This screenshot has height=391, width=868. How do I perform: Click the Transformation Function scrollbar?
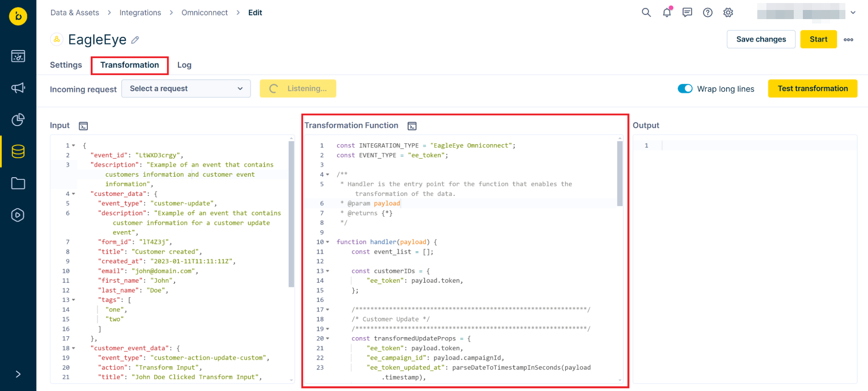tap(620, 173)
